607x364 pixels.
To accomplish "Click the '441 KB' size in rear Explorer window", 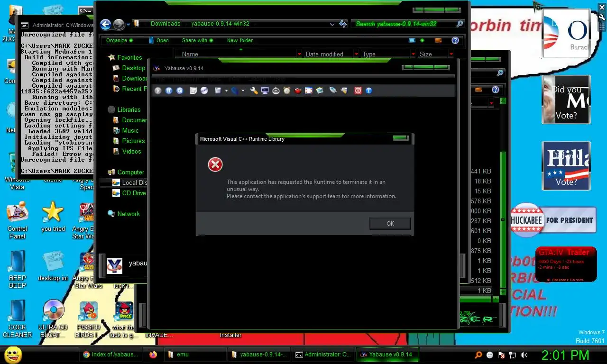I will pyautogui.click(x=480, y=171).
